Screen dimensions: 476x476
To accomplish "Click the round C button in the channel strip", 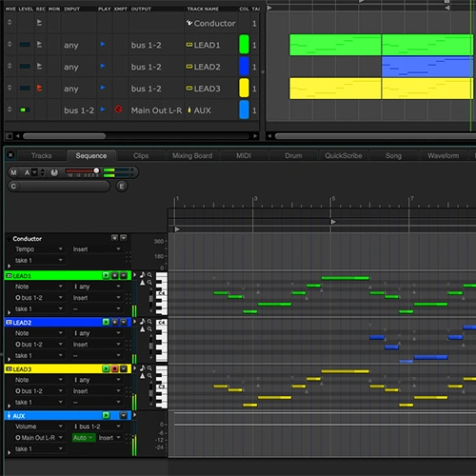I will (13, 187).
